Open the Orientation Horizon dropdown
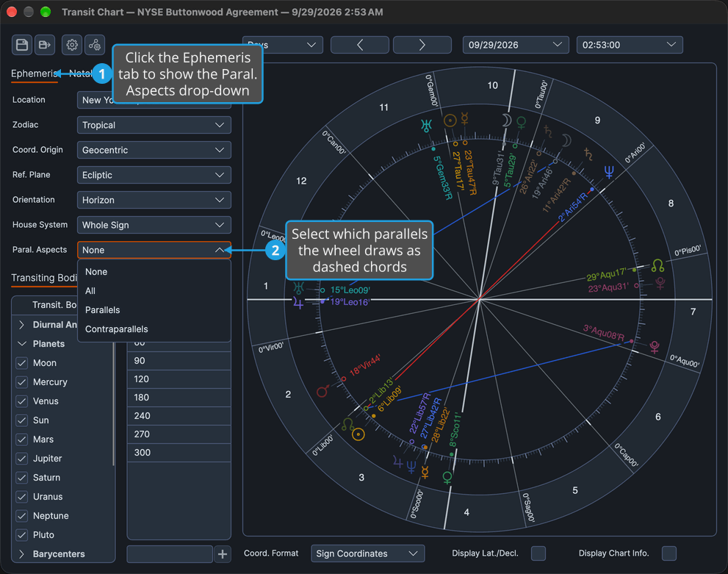The image size is (728, 574). coord(154,200)
